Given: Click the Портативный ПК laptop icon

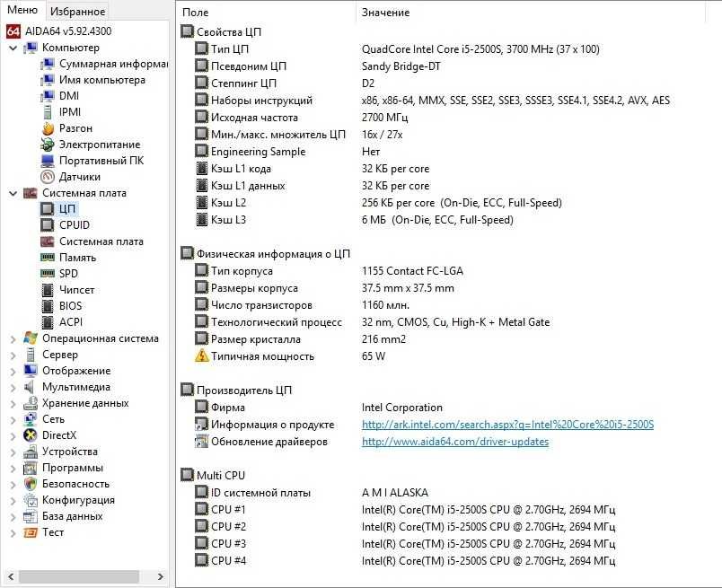Looking at the screenshot, I should click(x=48, y=161).
